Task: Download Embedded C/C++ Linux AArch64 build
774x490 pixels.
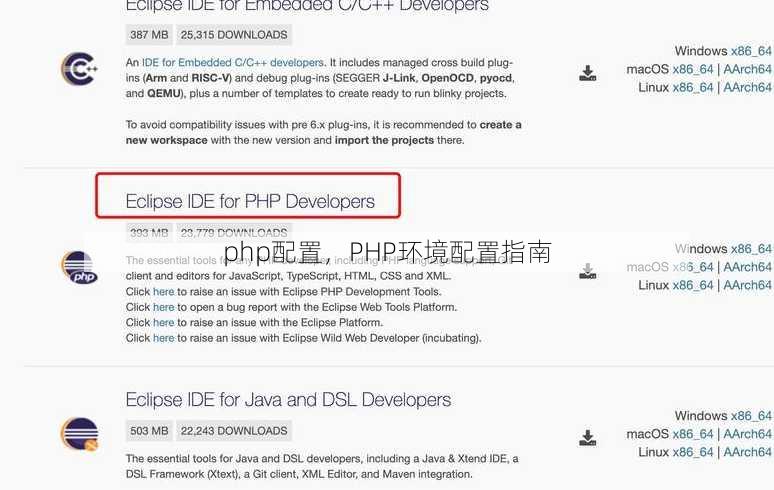Action: point(748,88)
